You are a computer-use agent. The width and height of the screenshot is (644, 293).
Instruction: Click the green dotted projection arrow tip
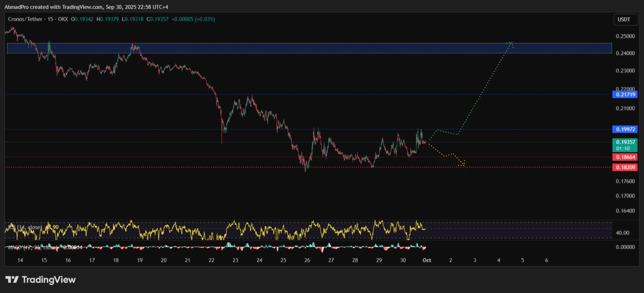[511, 42]
